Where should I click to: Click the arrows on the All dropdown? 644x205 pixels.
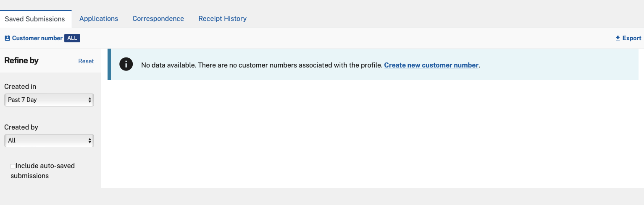tap(89, 140)
